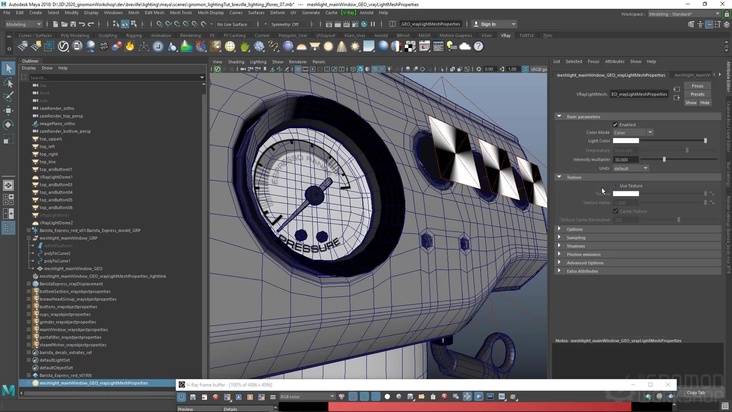Expand the Photon emission section
This screenshot has width=732, height=412.
(x=583, y=254)
